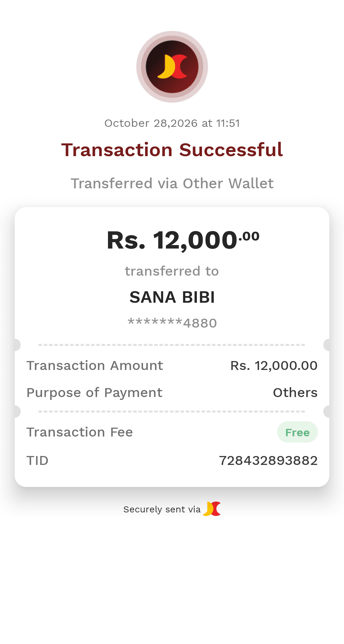Tap recipient name SANA BIBI
The height and width of the screenshot is (644, 344).
(172, 297)
